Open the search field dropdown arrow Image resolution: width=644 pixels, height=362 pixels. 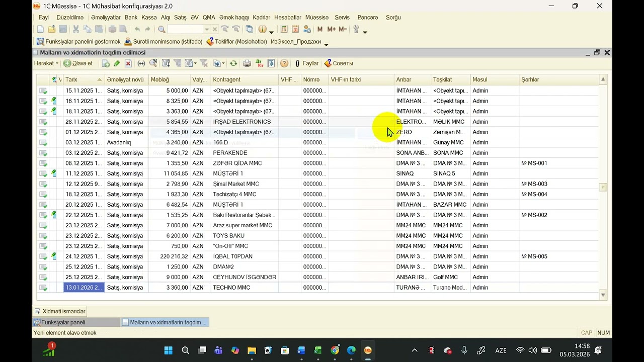click(206, 30)
